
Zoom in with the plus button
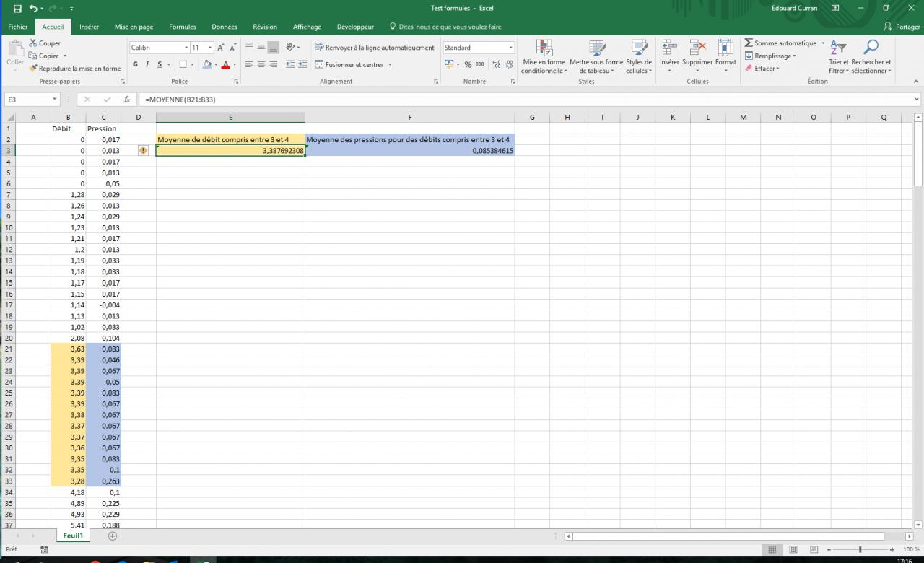coord(893,550)
